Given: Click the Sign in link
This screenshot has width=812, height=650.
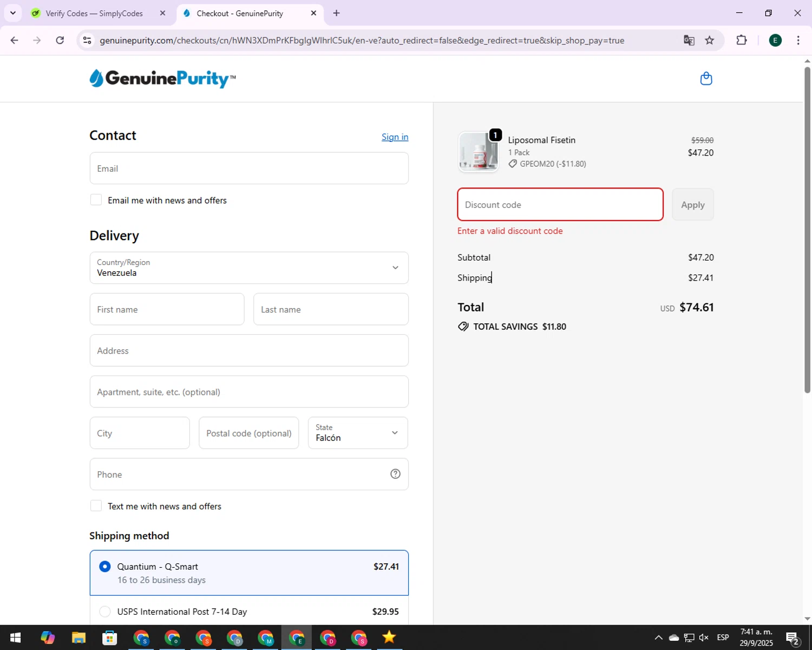Looking at the screenshot, I should coord(395,137).
